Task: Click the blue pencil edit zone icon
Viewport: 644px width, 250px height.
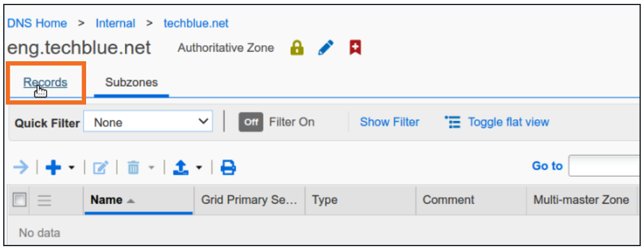Action: point(326,48)
